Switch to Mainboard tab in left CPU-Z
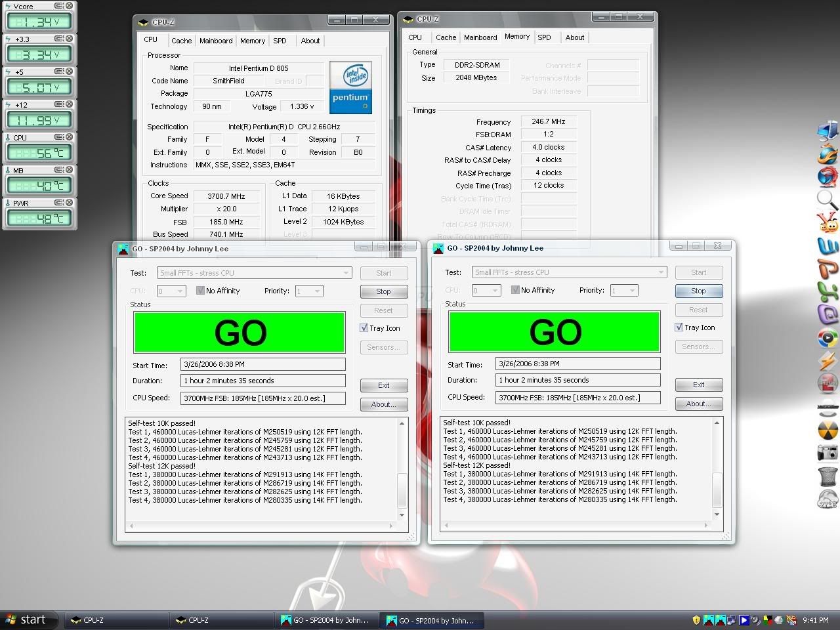 pos(216,41)
